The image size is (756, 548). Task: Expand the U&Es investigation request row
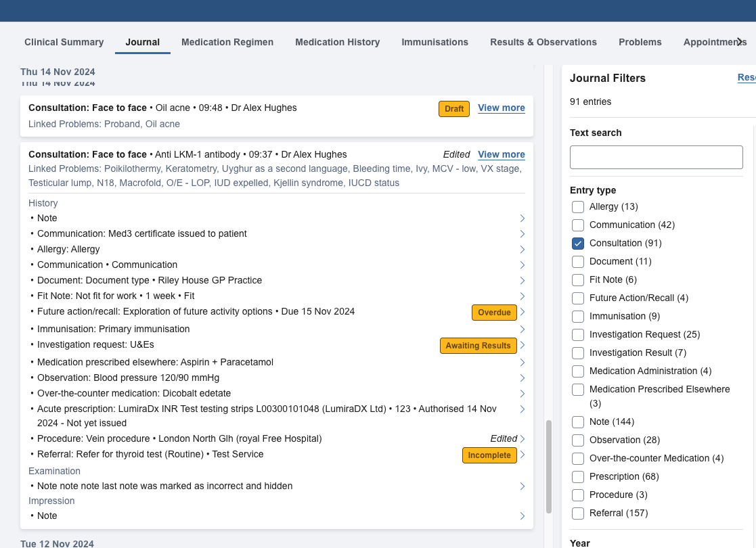(522, 346)
